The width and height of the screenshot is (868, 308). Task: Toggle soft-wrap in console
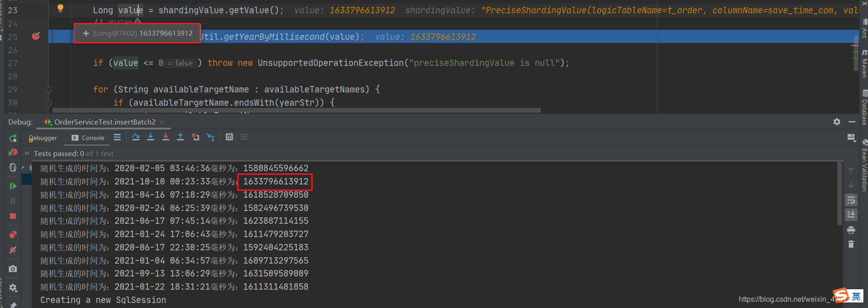pos(851,200)
